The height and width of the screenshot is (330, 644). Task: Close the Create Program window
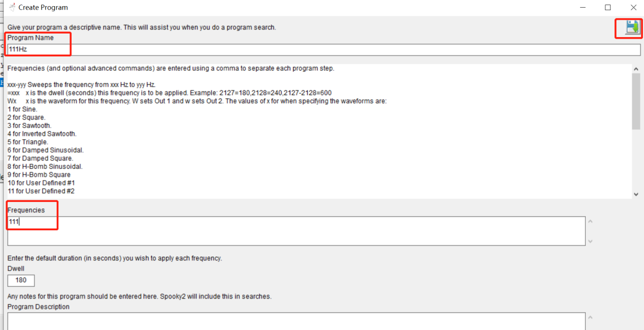[633, 8]
